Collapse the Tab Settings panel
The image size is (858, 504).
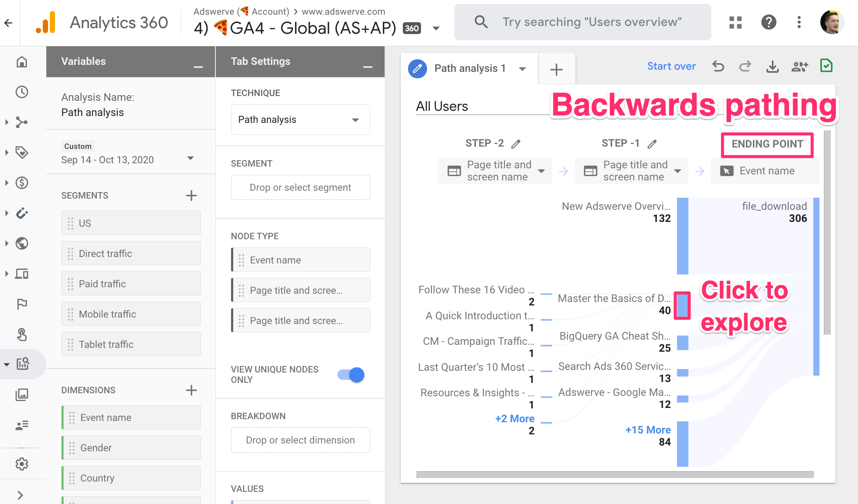(x=368, y=67)
